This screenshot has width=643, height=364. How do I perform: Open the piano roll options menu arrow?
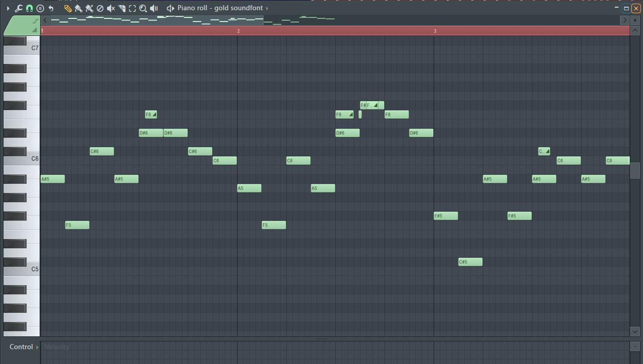click(x=40, y=8)
